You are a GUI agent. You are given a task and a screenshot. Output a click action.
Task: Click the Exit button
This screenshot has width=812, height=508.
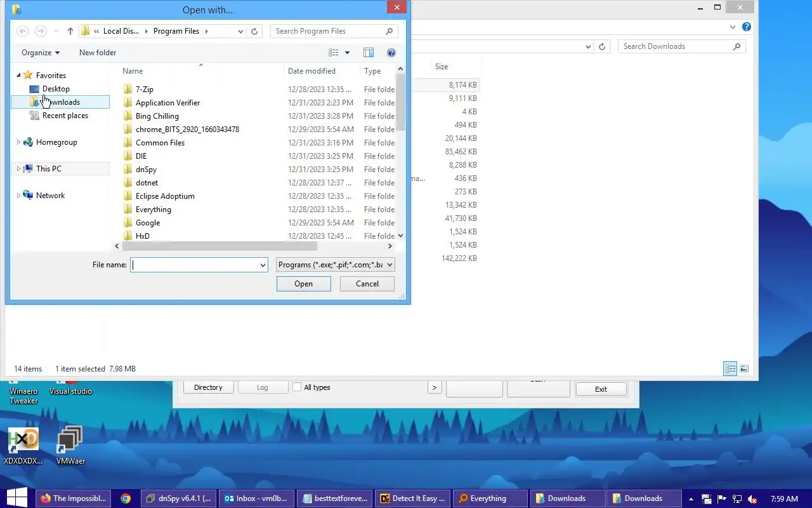(x=601, y=389)
